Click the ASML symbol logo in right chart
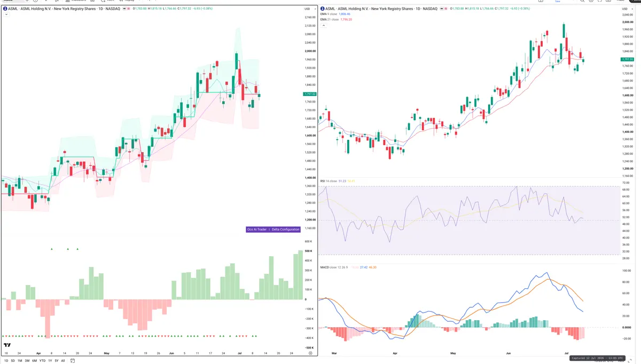 [323, 9]
